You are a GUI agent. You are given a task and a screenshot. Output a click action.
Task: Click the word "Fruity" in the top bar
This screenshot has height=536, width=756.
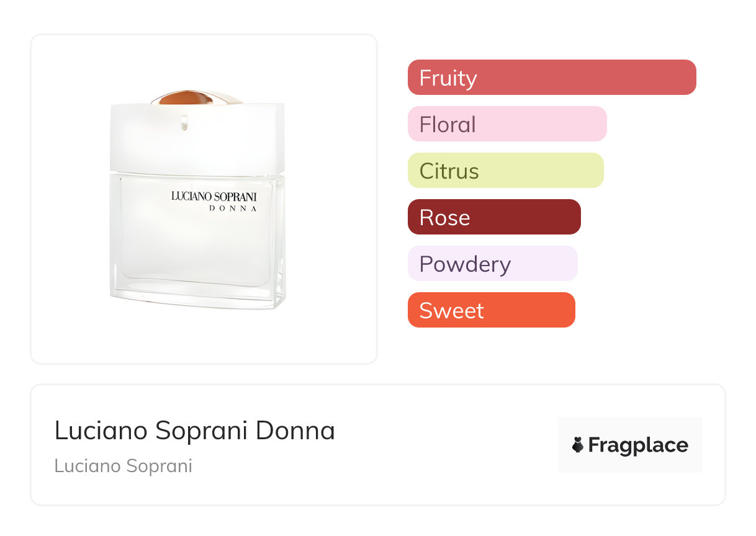click(x=448, y=78)
